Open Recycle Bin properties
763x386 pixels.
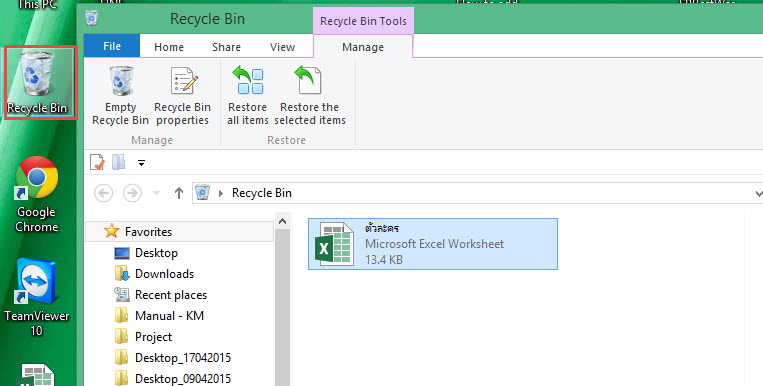(x=182, y=96)
